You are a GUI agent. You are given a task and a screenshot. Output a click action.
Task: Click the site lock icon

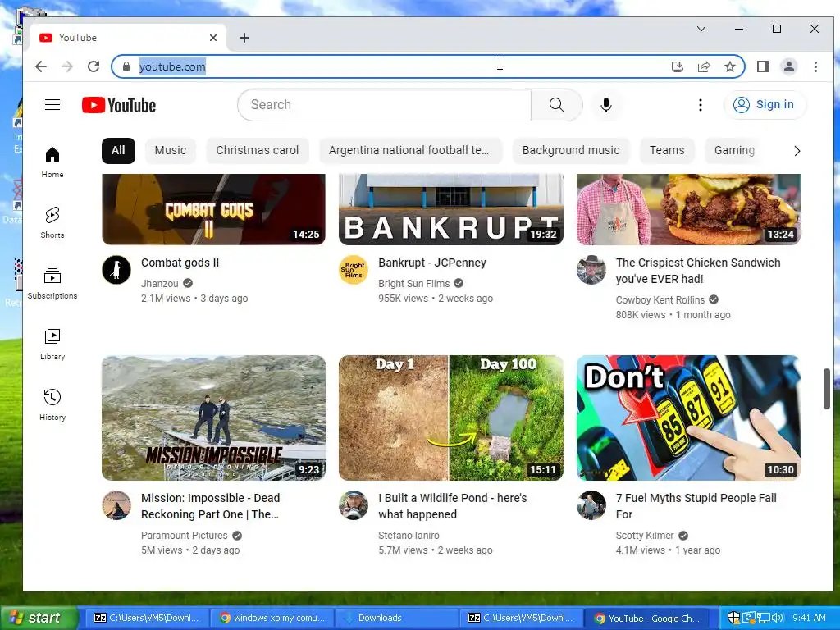coord(126,66)
